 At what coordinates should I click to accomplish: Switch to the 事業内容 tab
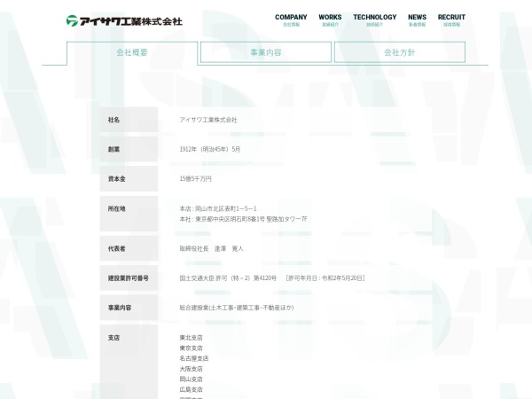(x=266, y=52)
